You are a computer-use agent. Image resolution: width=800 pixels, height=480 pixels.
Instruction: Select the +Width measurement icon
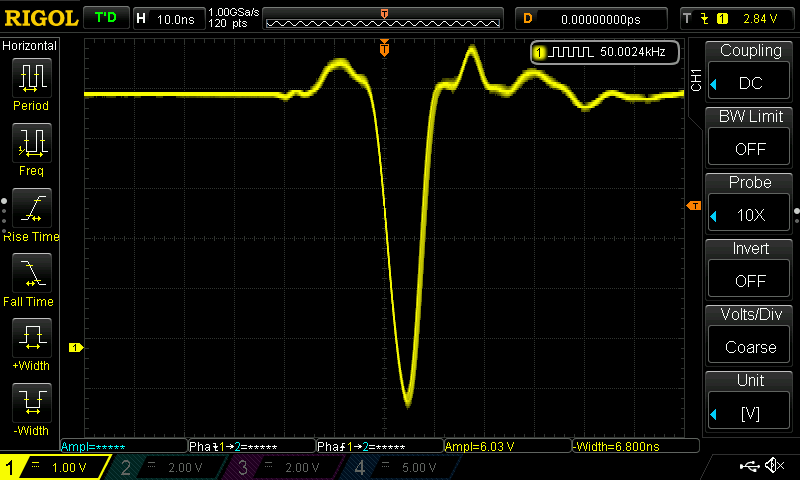pyautogui.click(x=31, y=340)
